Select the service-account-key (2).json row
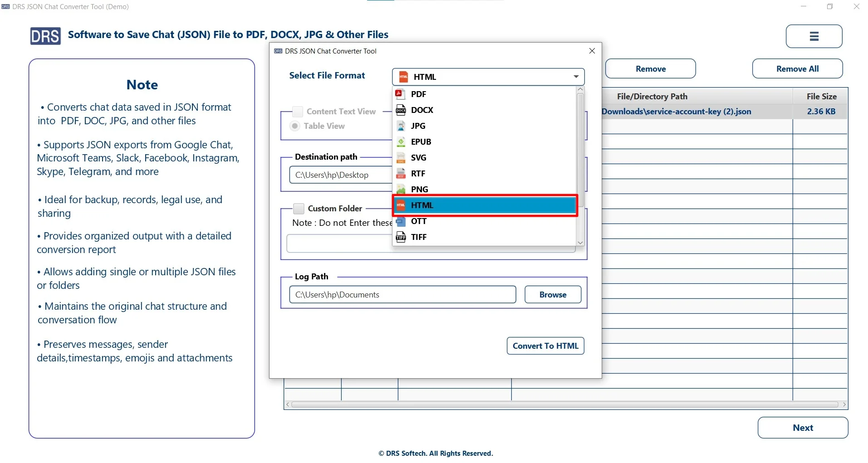868x463 pixels. pyautogui.click(x=724, y=112)
